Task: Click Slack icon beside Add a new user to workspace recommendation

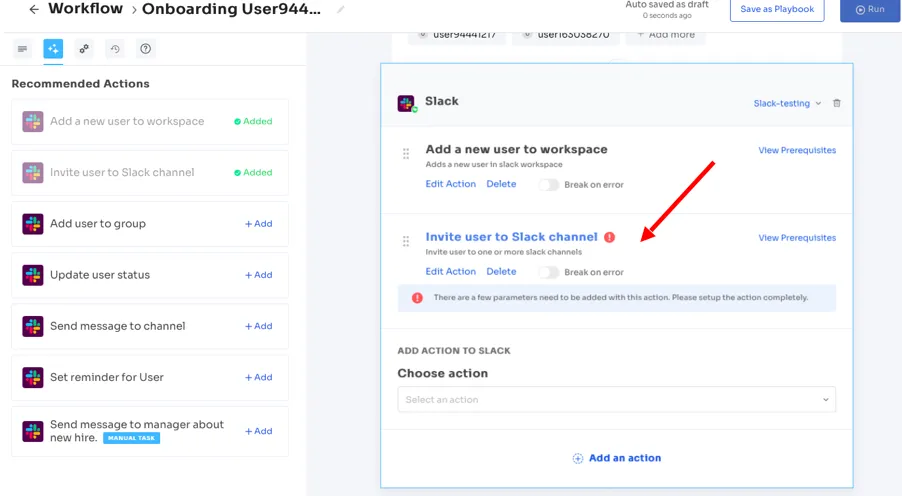Action: coord(33,121)
